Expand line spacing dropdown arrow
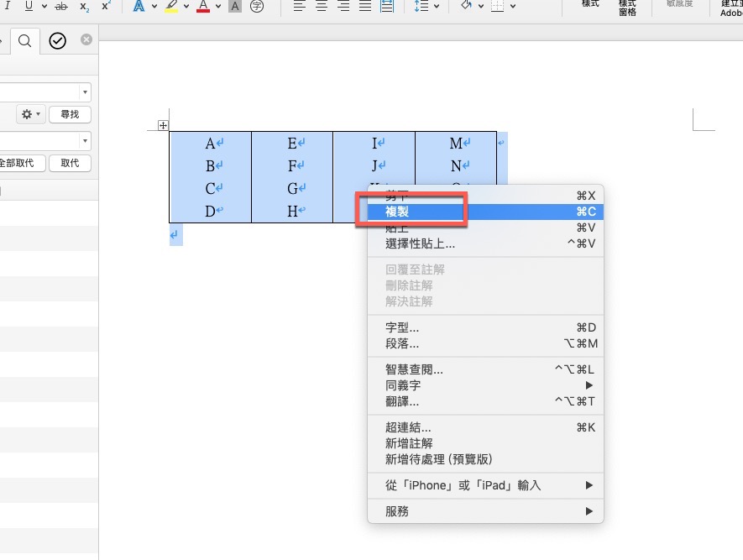This screenshot has height=560, width=743. tap(437, 6)
